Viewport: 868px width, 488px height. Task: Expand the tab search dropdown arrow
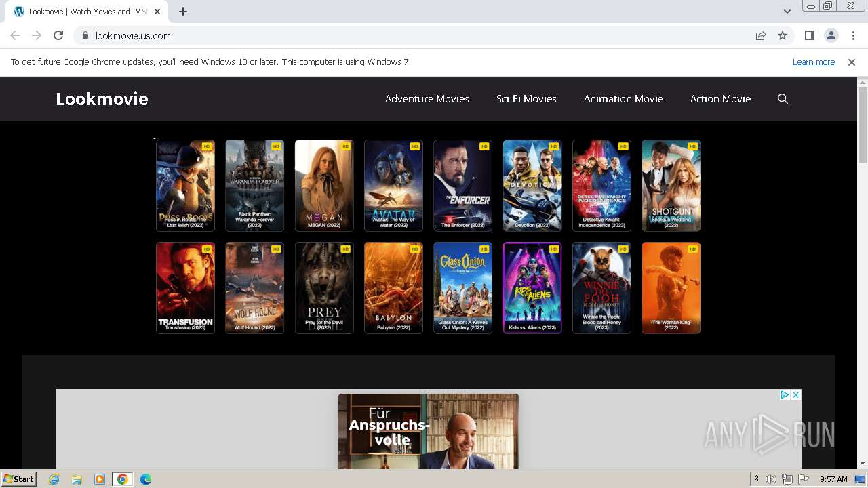[x=787, y=12]
